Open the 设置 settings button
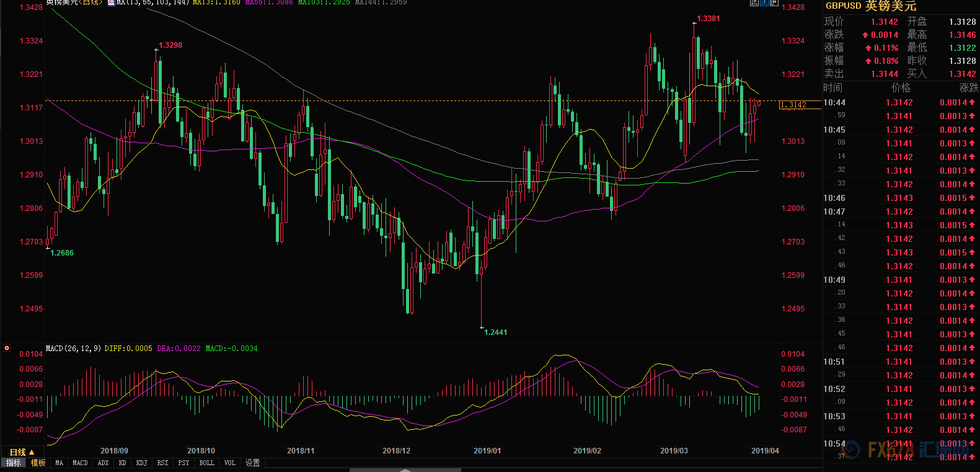This screenshot has height=472, width=980. point(252,463)
